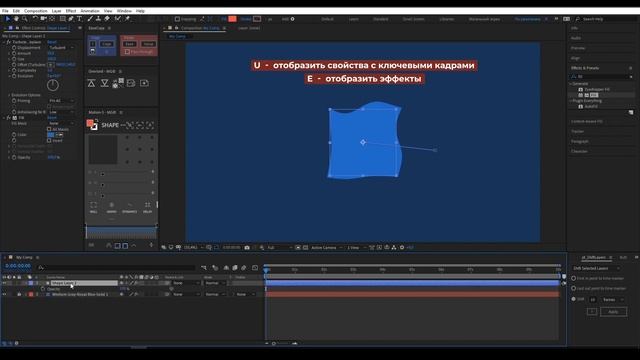Open the Edit menu
Viewport: 640px width, 360px height.
pos(16,11)
